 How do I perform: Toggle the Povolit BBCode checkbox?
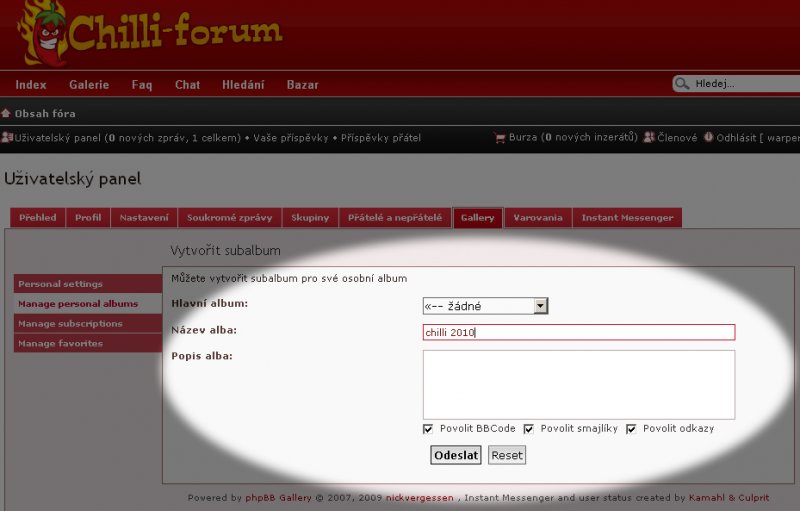click(x=428, y=429)
